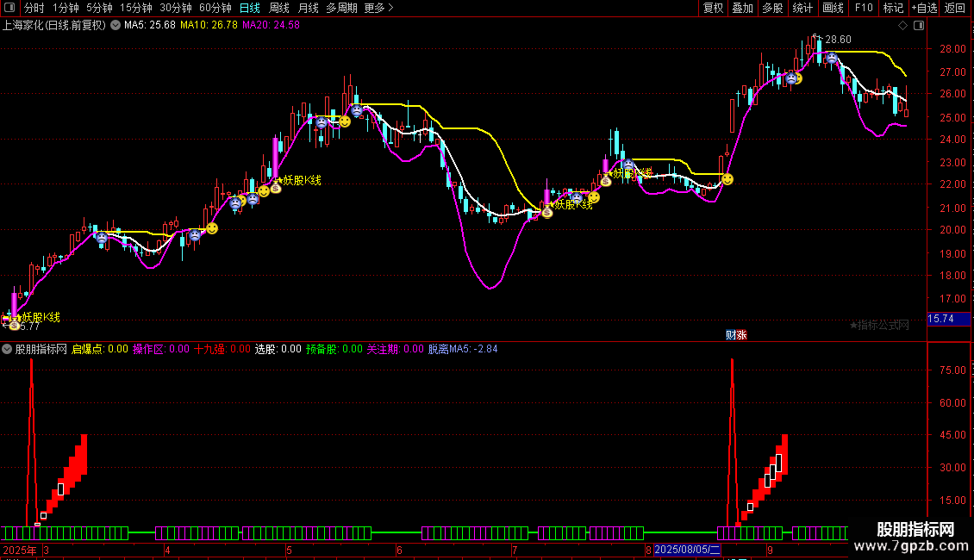Switch to 月线 monthly chart
The image size is (974, 560).
click(x=308, y=8)
